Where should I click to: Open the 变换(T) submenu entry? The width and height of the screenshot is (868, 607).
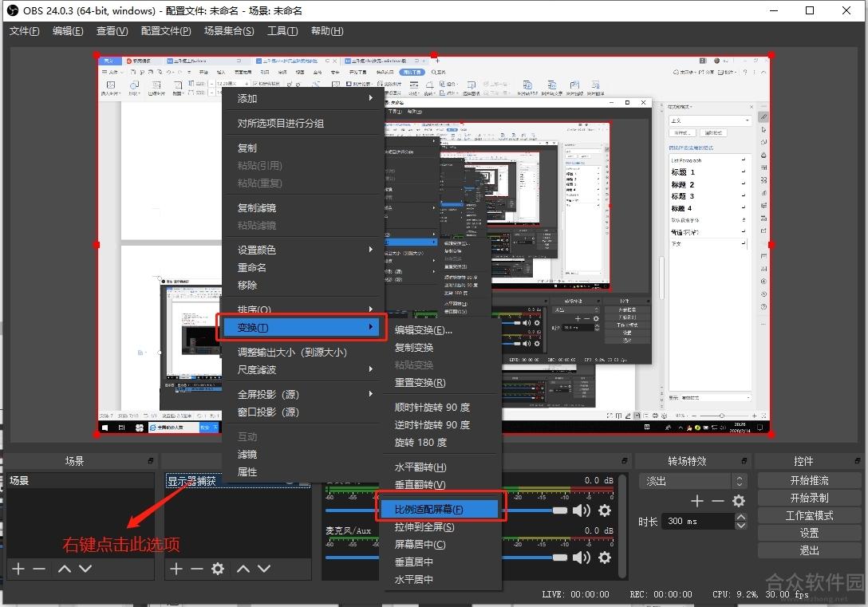pos(301,328)
